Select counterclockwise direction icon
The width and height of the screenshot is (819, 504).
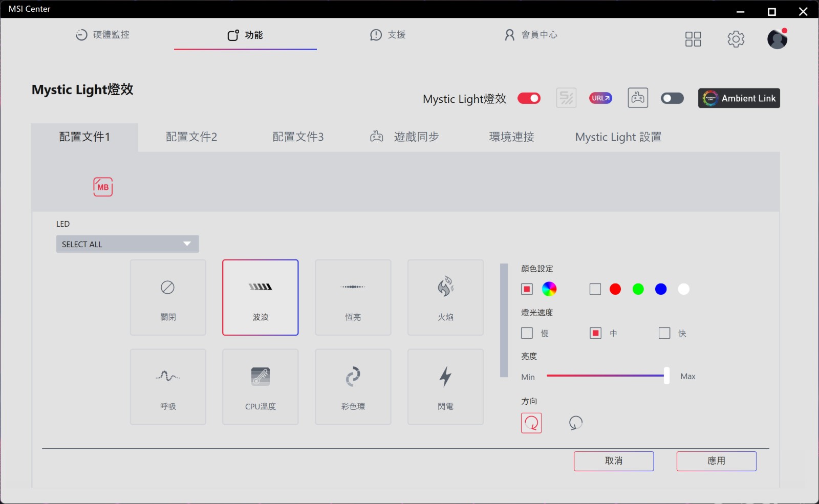(575, 423)
